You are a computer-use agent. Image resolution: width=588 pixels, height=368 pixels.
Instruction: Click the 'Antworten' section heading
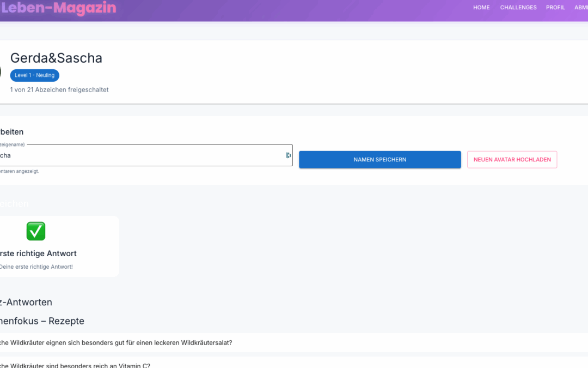point(27,302)
